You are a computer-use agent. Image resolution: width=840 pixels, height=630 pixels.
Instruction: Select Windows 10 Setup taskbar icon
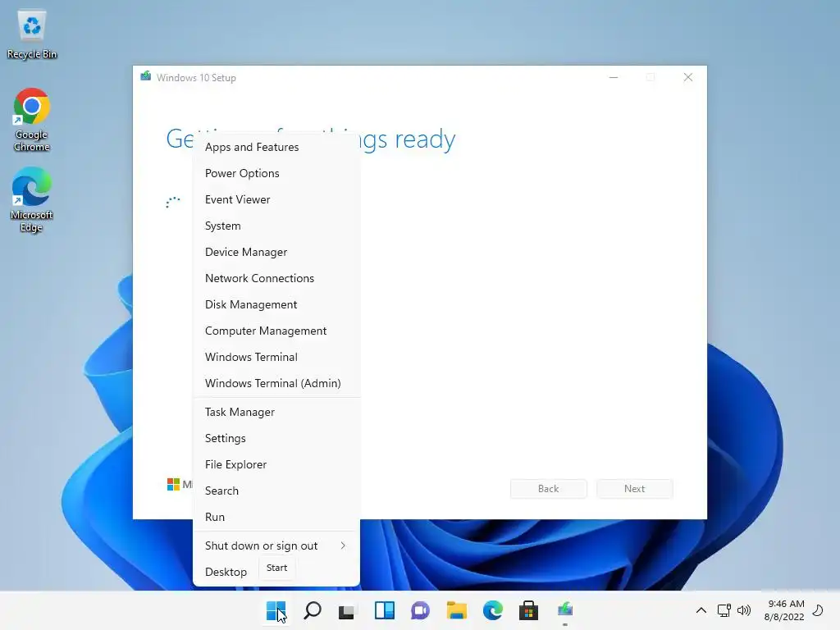(x=565, y=610)
